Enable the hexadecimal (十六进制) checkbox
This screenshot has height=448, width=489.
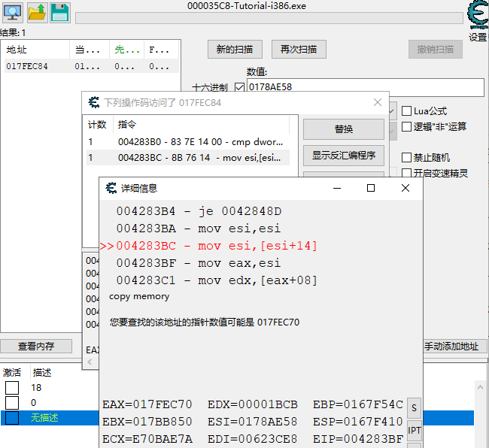coord(239,87)
